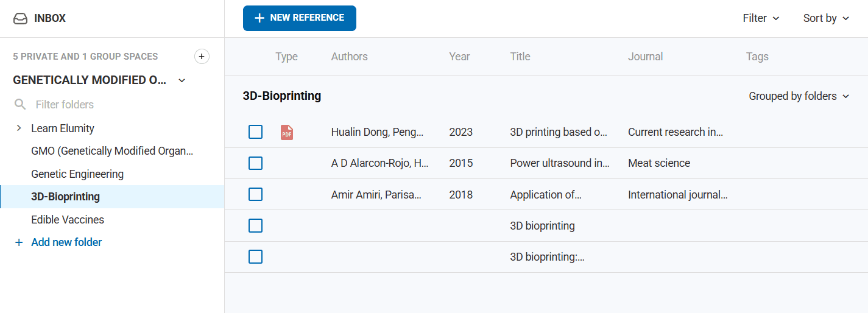868x313 pixels.
Task: Open the Filter dropdown
Action: click(761, 18)
